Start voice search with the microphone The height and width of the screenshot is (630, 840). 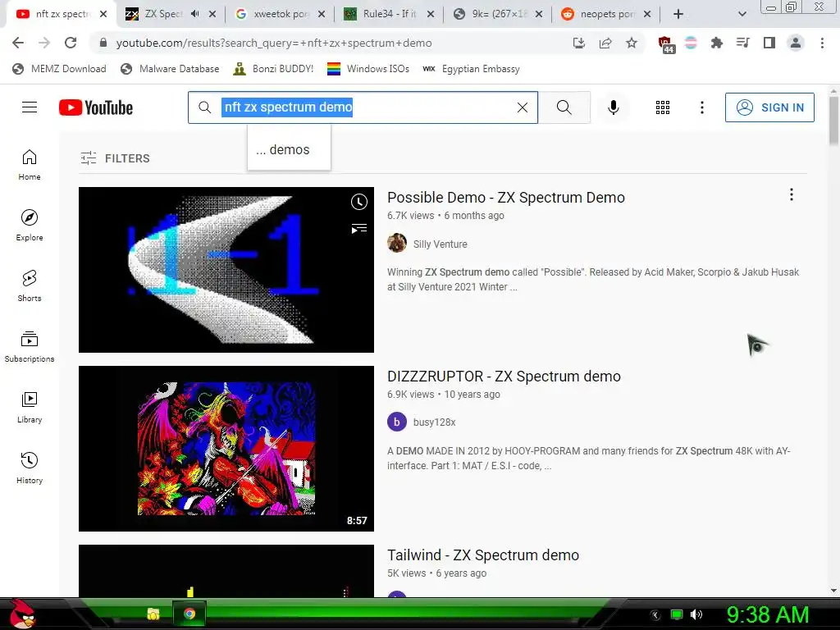pyautogui.click(x=614, y=107)
